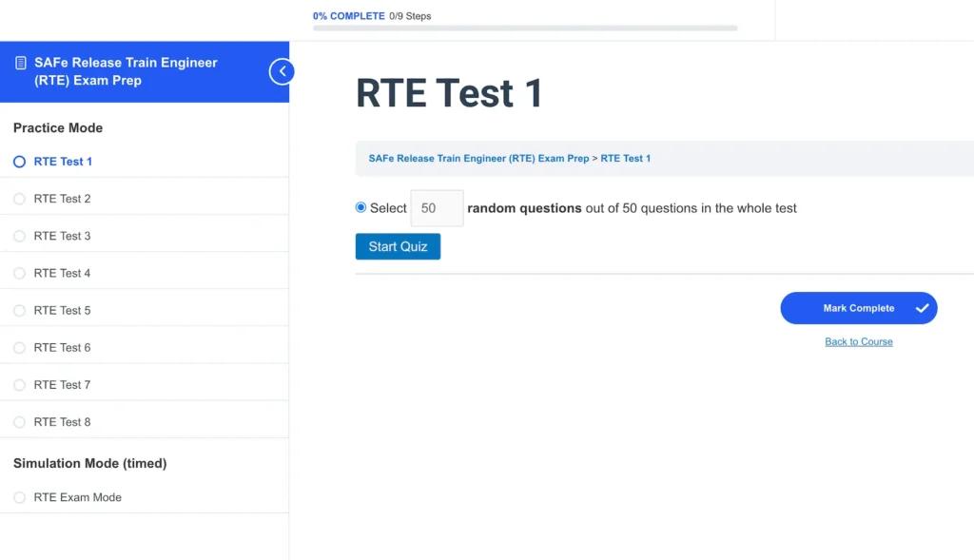Collapse the sidebar using the chevron arrow
This screenshot has height=560, width=974.
click(282, 71)
